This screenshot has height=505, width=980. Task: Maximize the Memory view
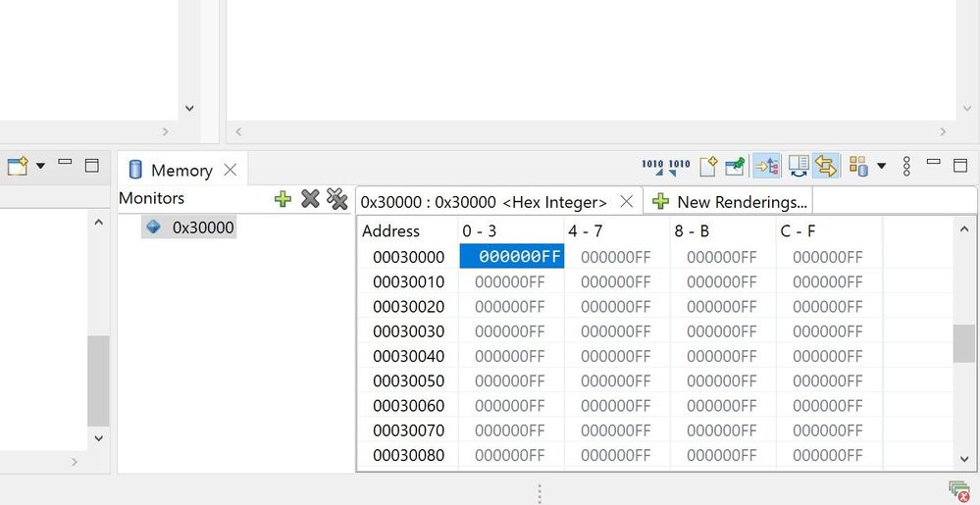[960, 166]
